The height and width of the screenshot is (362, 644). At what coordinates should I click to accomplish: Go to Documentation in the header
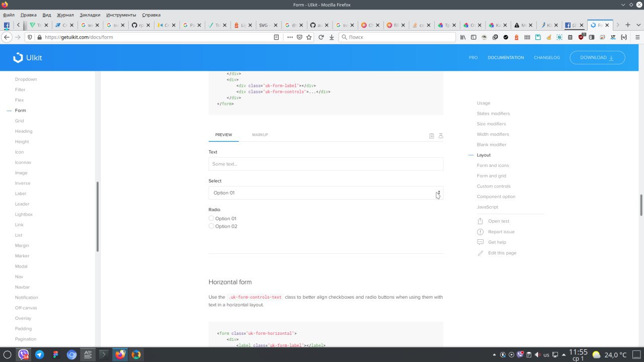(506, 58)
